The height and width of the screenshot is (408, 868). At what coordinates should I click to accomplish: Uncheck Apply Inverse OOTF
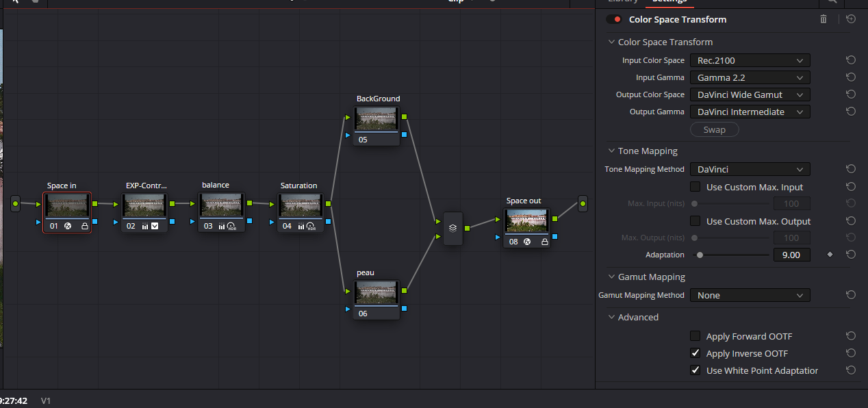pos(695,353)
